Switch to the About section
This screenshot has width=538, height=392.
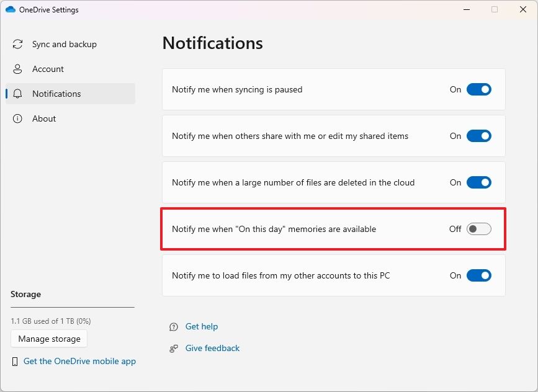[x=43, y=118]
